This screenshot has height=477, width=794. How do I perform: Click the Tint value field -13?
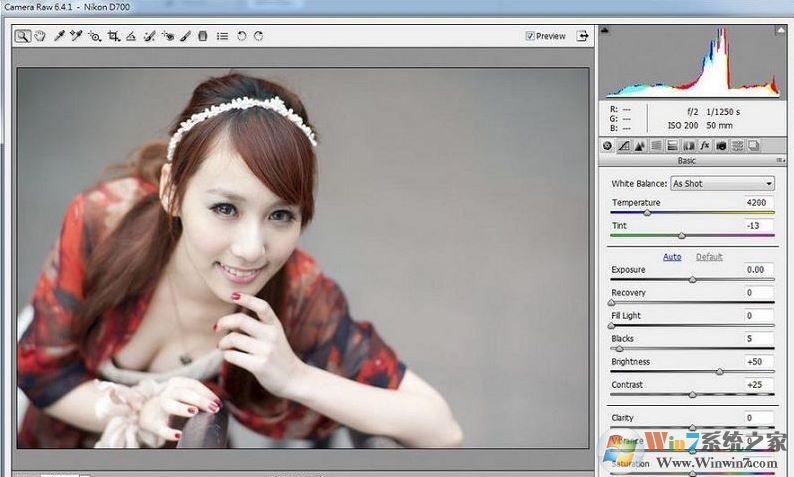759,225
